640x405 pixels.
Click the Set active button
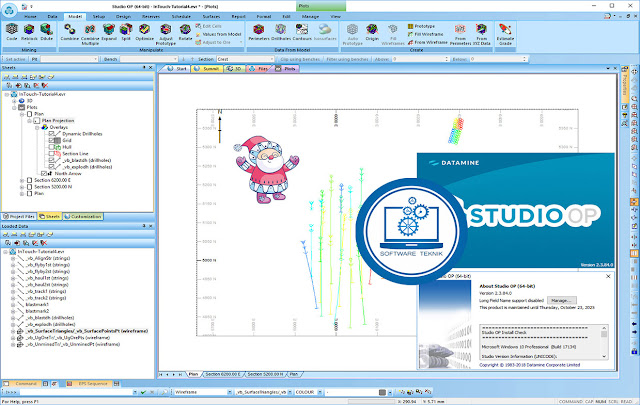15,59
